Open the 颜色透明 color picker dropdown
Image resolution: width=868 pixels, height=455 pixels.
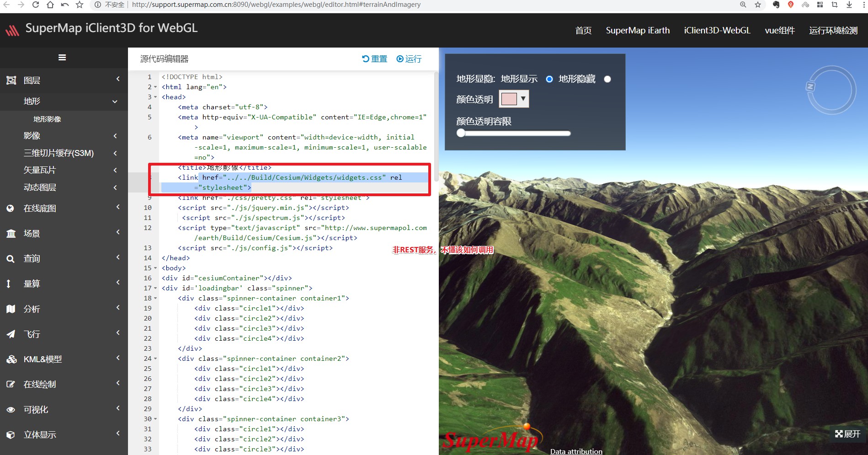coord(514,99)
